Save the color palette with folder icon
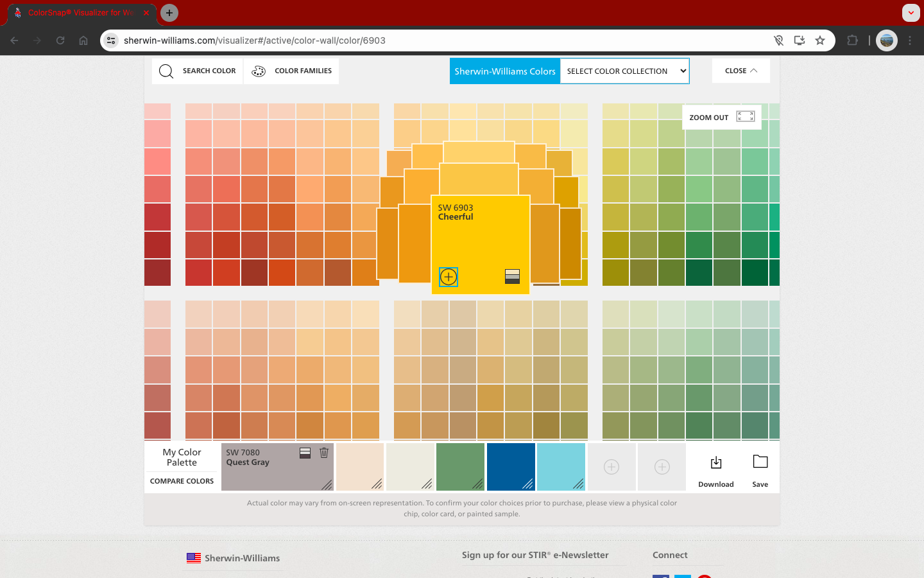The height and width of the screenshot is (578, 924). pyautogui.click(x=760, y=471)
